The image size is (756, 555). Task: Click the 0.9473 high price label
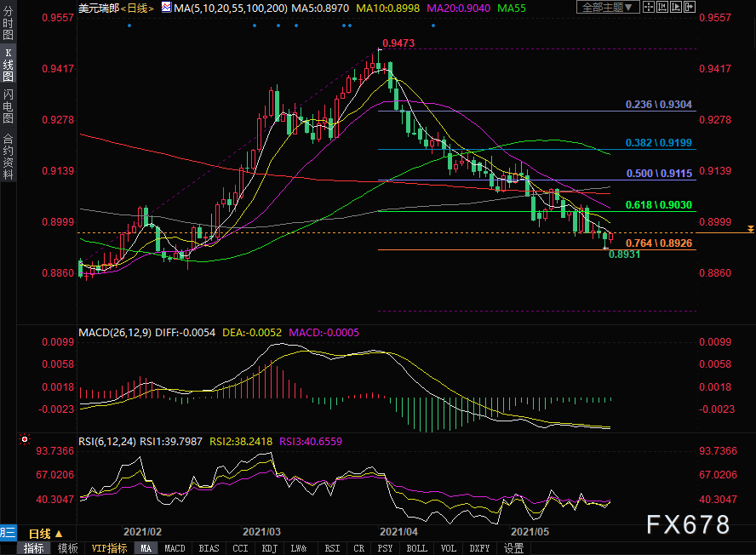(x=398, y=43)
